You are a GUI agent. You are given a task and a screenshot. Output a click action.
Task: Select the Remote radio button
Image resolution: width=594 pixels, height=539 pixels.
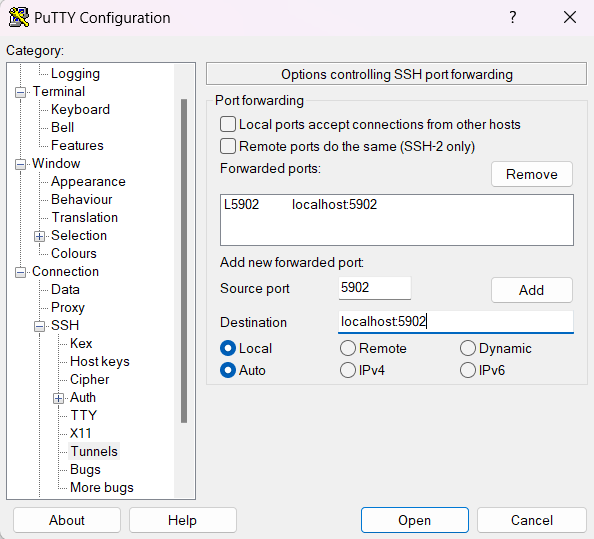point(348,348)
